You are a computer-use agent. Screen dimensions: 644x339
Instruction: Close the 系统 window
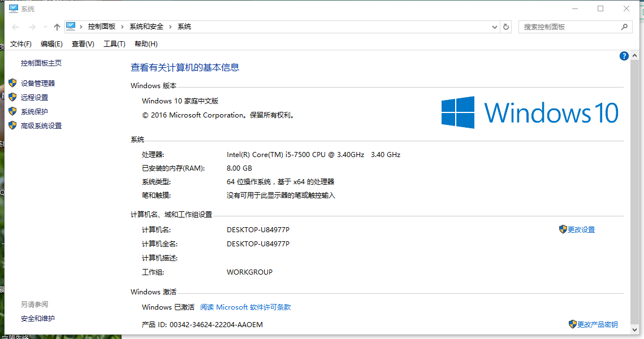(x=626, y=8)
